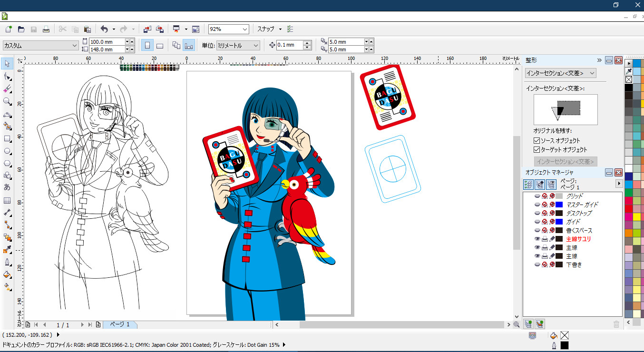Select the Smart Fill tool
Viewport: 644px width, 352px height.
7,126
